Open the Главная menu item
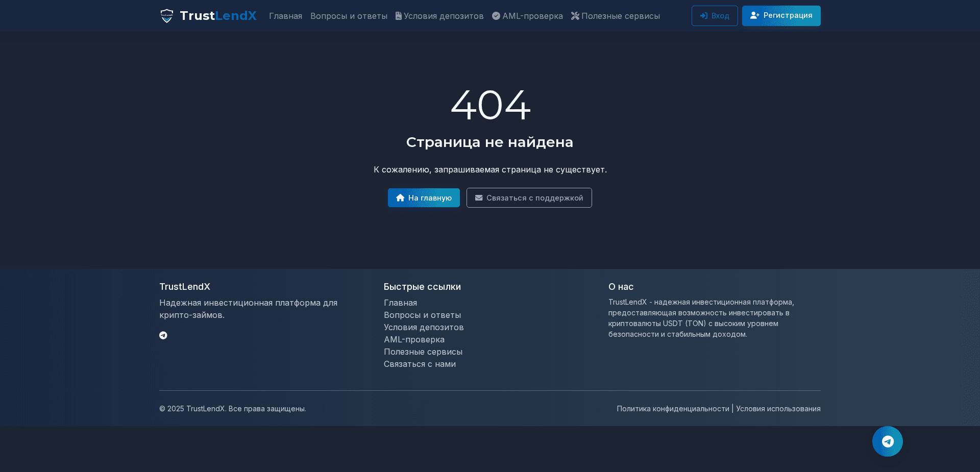Screen dimensions: 980x472 (285, 15)
